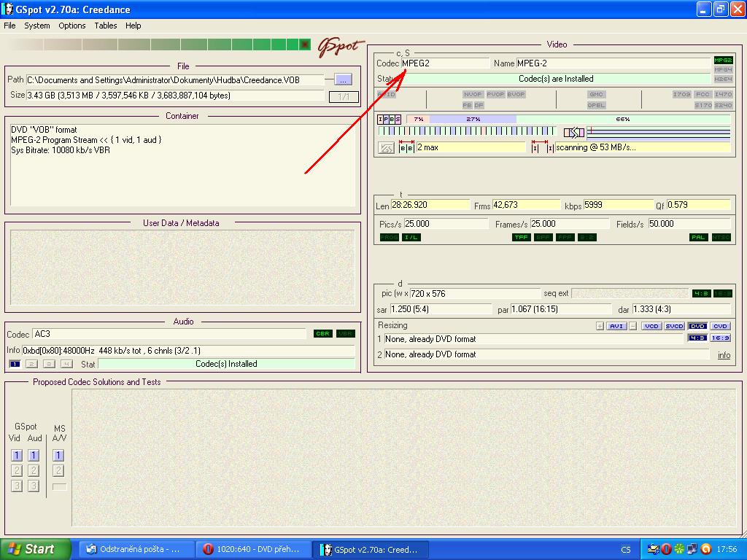This screenshot has height=560, width=747.
Task: Click the BVOP indicator
Action: tap(516, 94)
